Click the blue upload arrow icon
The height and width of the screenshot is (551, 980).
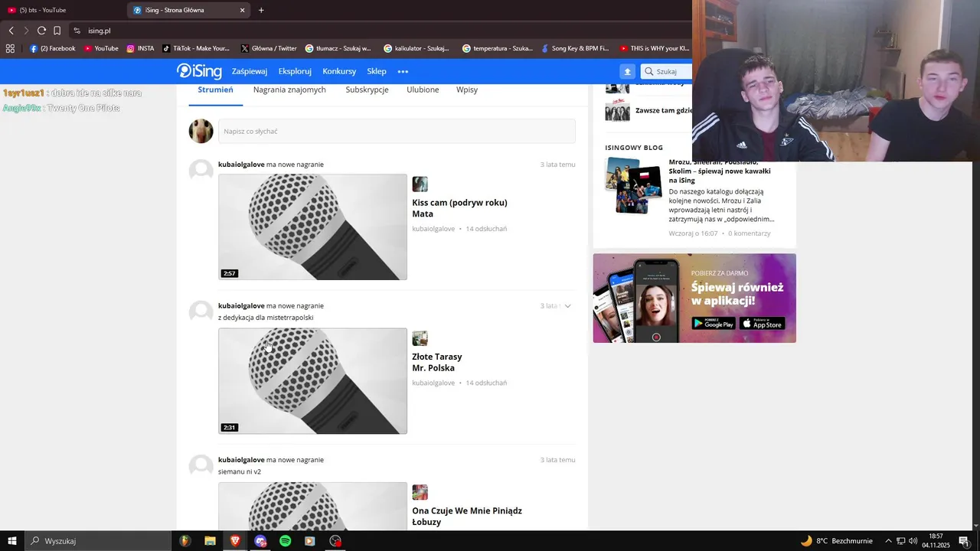627,71
